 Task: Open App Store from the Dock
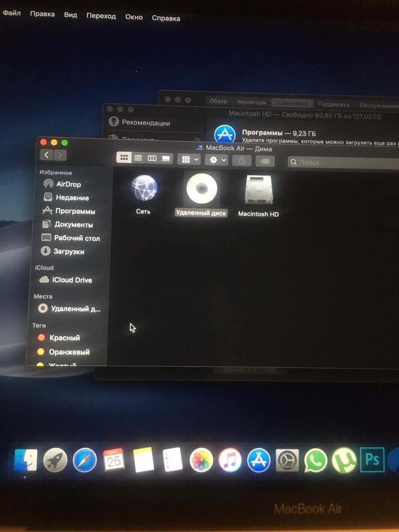(x=259, y=461)
